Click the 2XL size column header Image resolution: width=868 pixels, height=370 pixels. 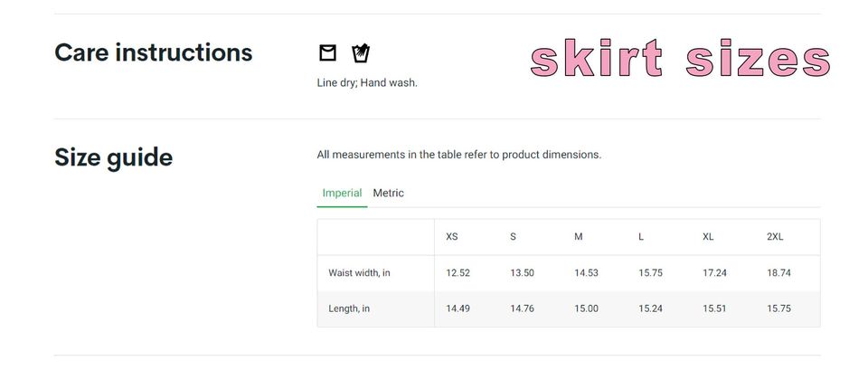[x=775, y=237]
